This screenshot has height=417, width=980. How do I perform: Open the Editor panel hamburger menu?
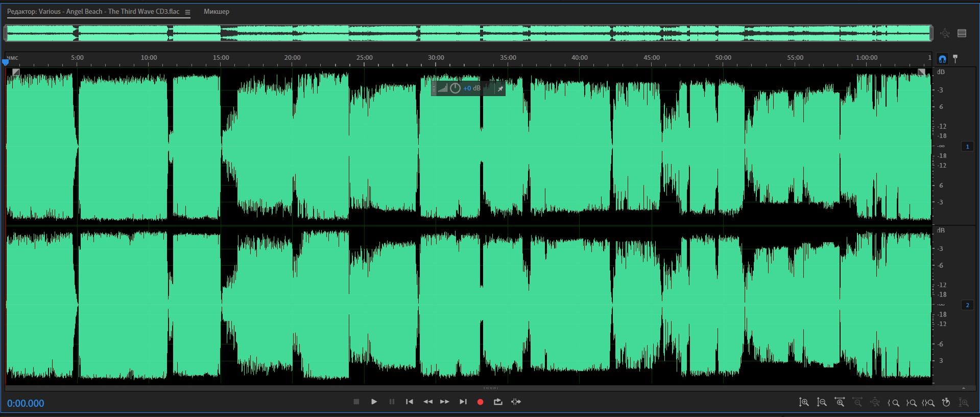[187, 12]
